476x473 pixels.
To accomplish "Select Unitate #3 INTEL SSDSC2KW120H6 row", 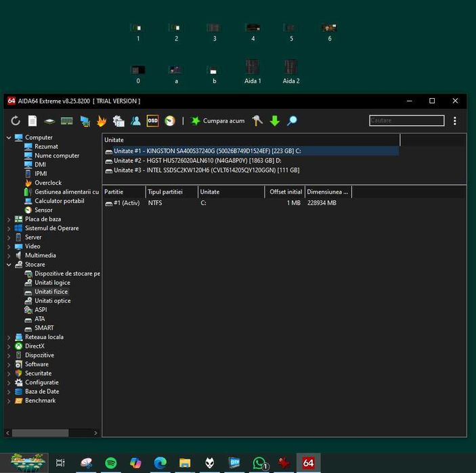I will click(251, 171).
